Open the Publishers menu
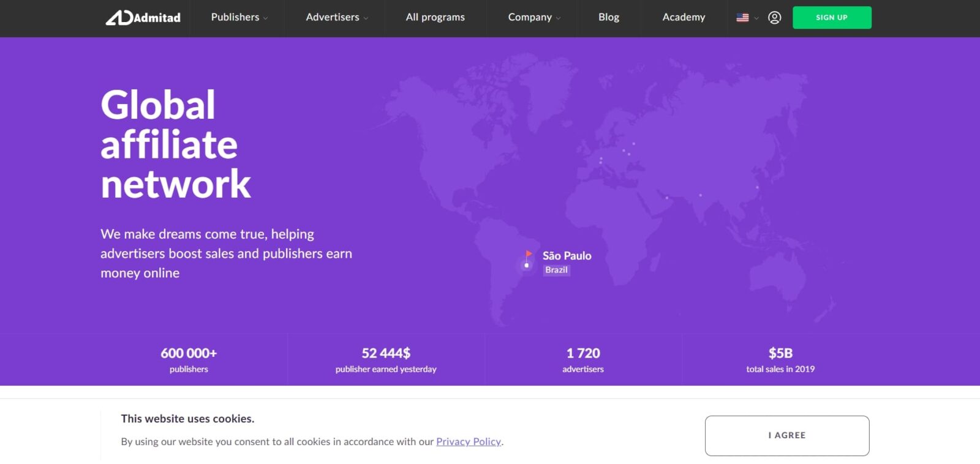This screenshot has width=980, height=464. pos(235,17)
